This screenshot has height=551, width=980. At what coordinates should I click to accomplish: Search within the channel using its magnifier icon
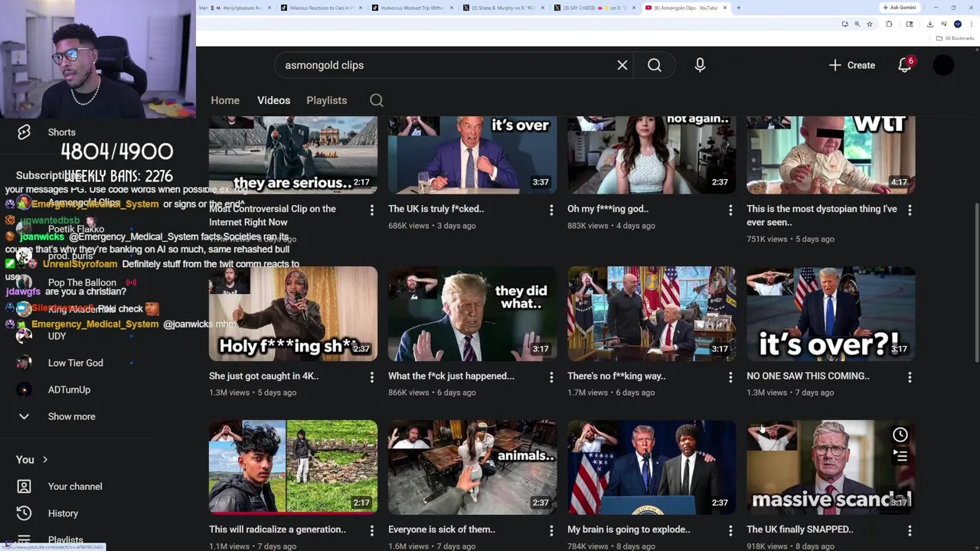(x=377, y=100)
